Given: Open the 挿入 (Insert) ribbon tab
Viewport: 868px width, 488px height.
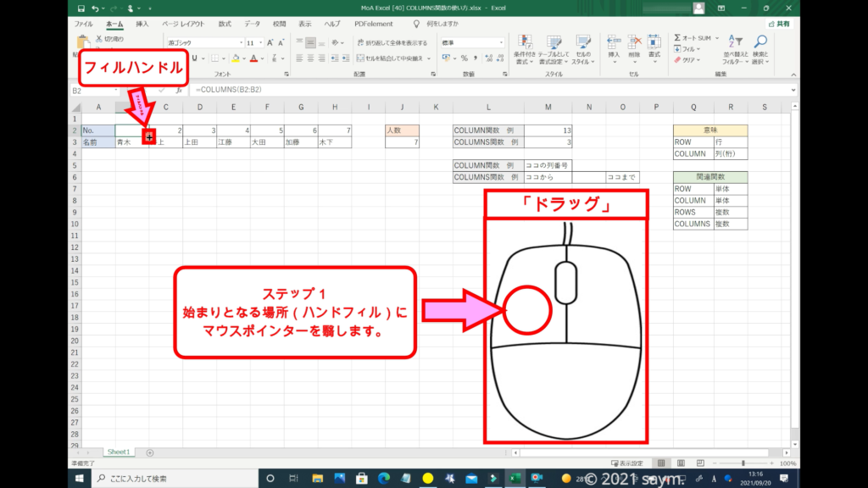Looking at the screenshot, I should click(x=142, y=24).
